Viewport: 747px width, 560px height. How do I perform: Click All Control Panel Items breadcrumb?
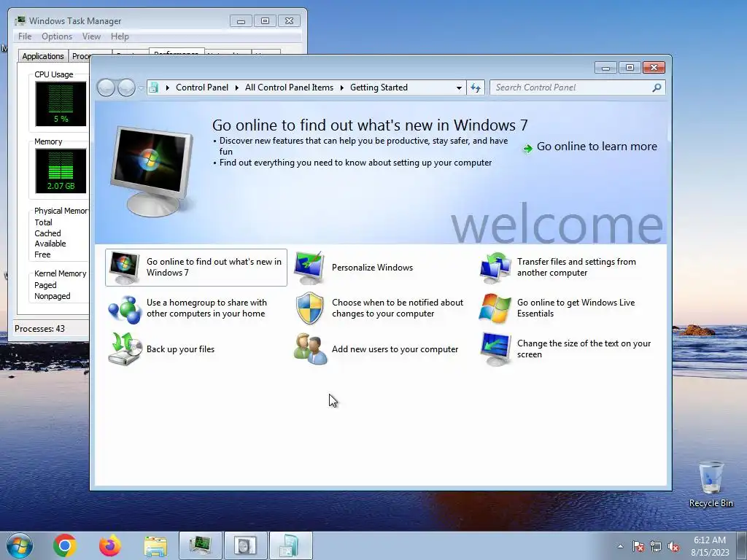click(x=289, y=87)
